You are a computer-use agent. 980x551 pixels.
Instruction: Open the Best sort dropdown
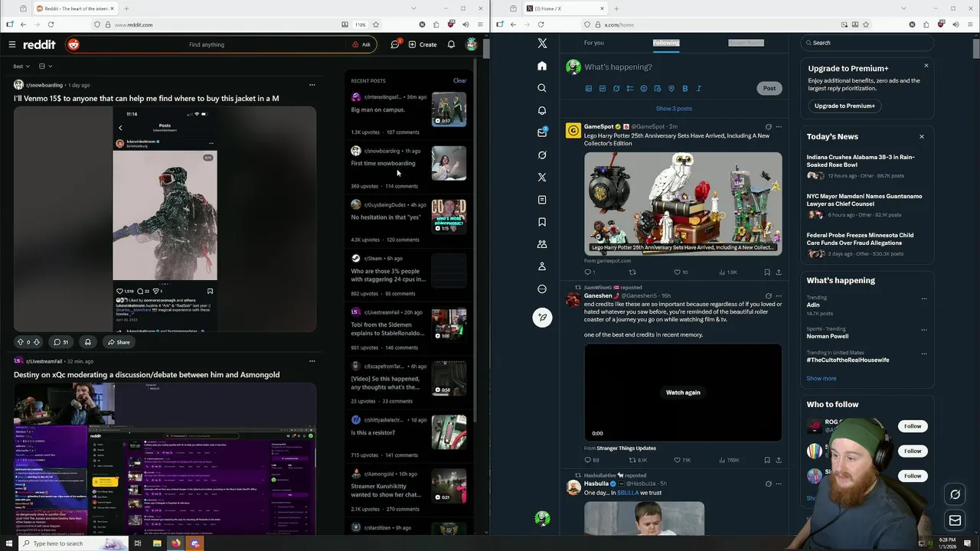21,67
